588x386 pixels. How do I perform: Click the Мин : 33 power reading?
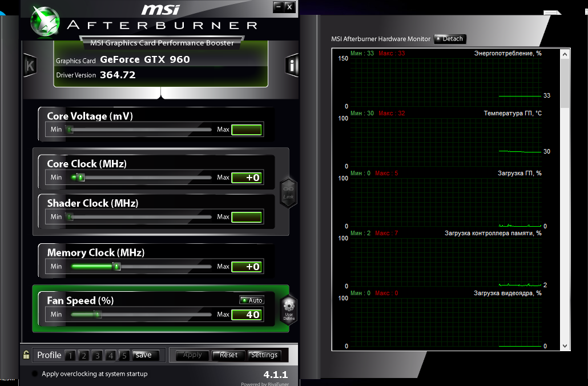click(363, 53)
